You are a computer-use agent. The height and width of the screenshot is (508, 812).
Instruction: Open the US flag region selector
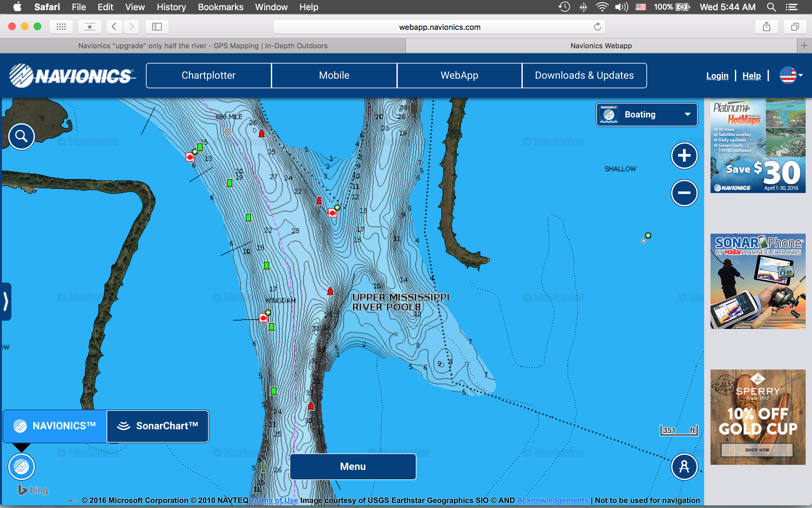pyautogui.click(x=791, y=75)
